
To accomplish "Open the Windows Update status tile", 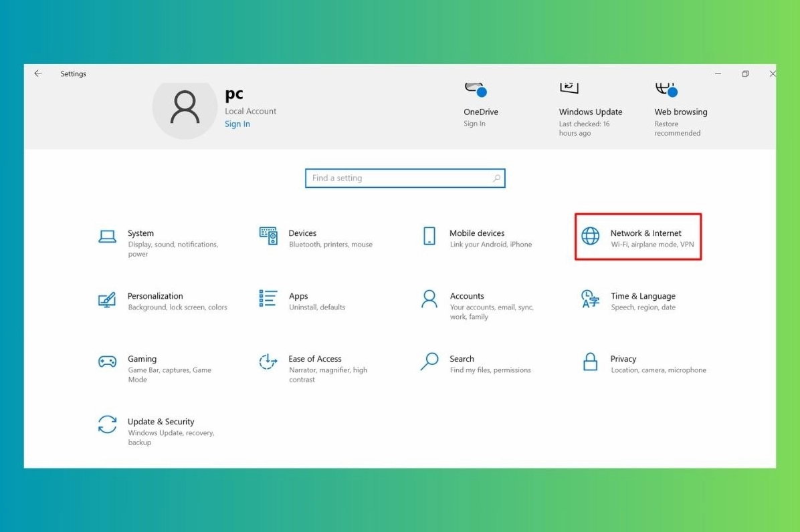I will pyautogui.click(x=590, y=110).
